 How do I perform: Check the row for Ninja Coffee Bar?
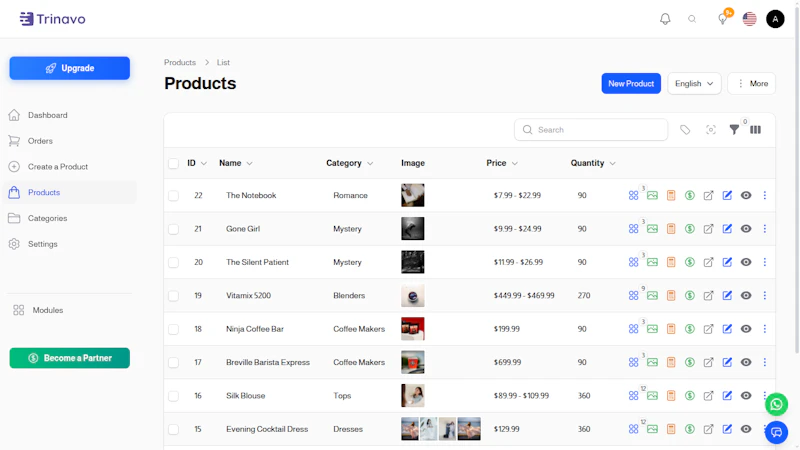[x=173, y=329]
